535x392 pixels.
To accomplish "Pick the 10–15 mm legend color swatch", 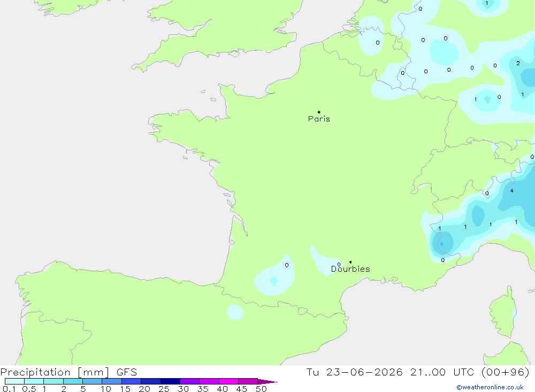I will tap(112, 381).
